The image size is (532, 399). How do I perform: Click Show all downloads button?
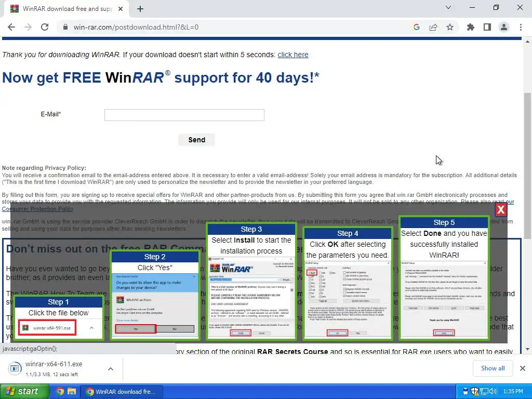click(x=493, y=368)
